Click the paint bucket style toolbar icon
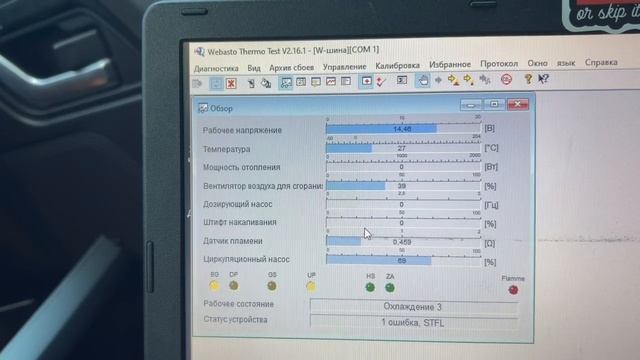 [266, 83]
